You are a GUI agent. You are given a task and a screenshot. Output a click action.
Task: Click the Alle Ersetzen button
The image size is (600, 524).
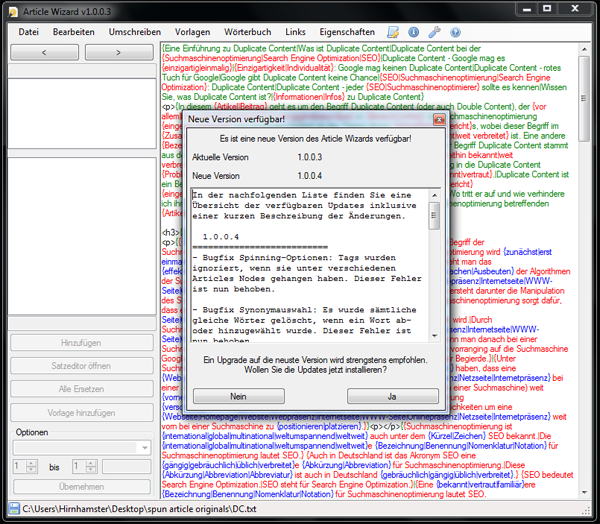pyautogui.click(x=82, y=389)
